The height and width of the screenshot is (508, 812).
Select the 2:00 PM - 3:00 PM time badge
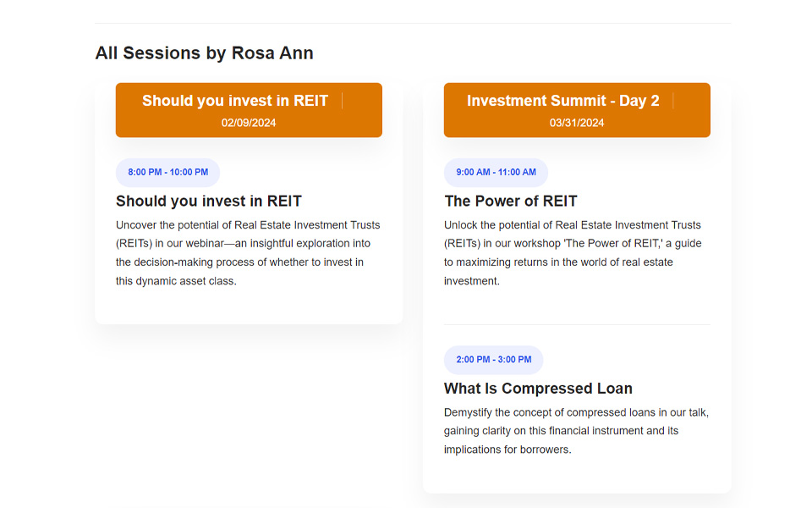[x=493, y=360]
